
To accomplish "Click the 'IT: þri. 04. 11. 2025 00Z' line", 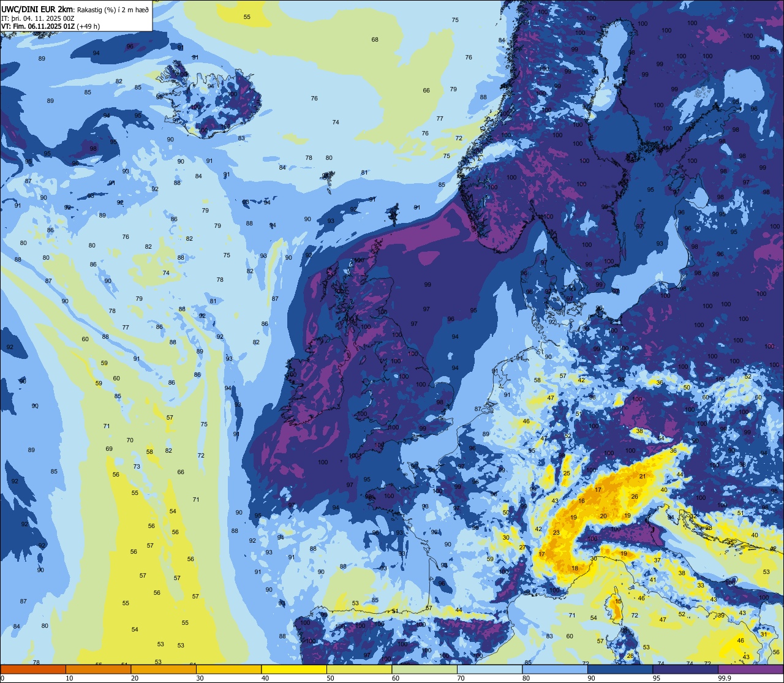I will (x=38, y=18).
